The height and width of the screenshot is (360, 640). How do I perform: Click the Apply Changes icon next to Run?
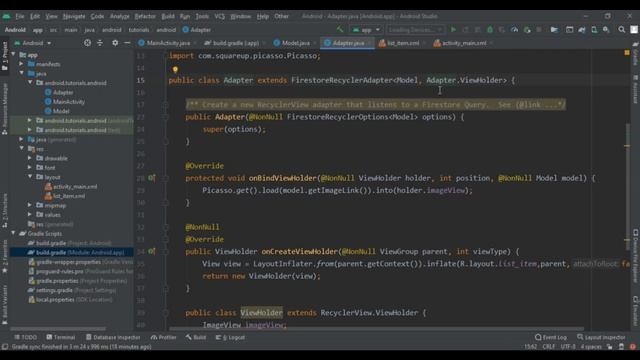[465, 30]
